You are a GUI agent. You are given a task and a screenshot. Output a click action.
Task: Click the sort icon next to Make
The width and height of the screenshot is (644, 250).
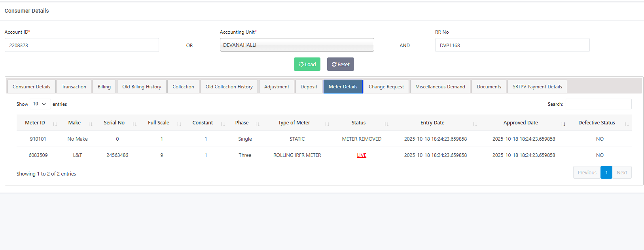pyautogui.click(x=90, y=124)
